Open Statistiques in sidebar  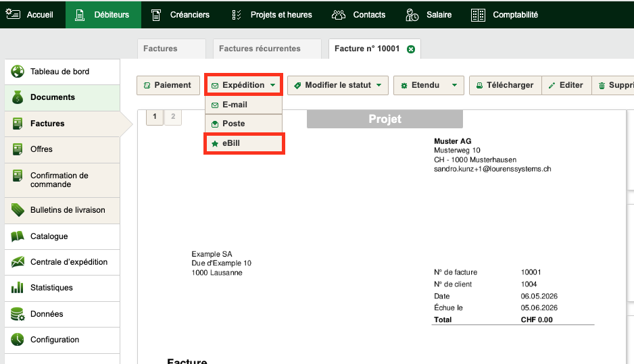(62, 288)
